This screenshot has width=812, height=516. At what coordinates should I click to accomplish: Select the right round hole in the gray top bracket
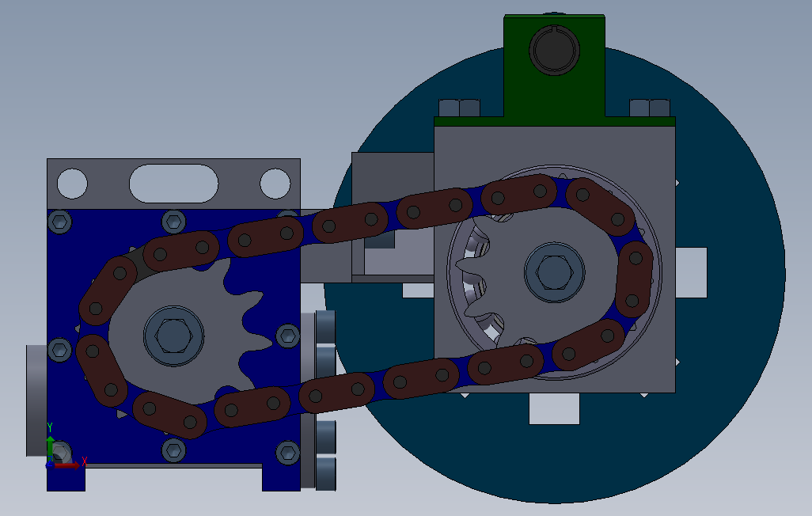pyautogui.click(x=275, y=184)
